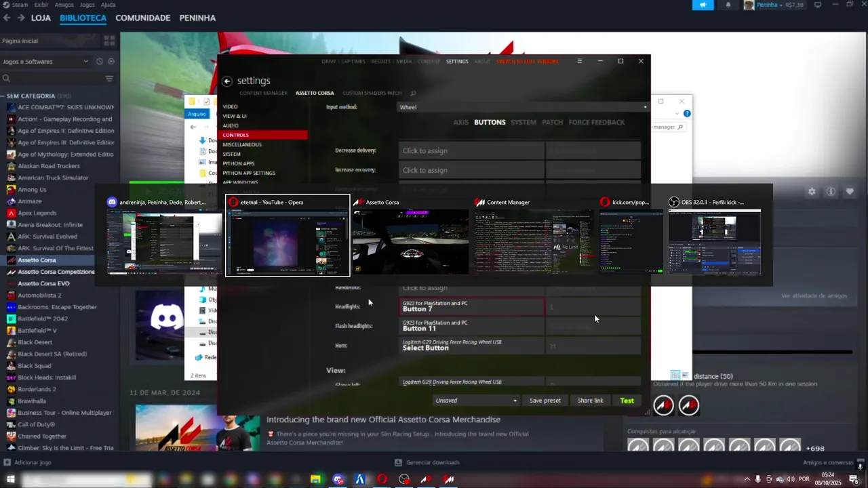Open Opera icon in the taskbar
This screenshot has width=868, height=488.
(382, 479)
